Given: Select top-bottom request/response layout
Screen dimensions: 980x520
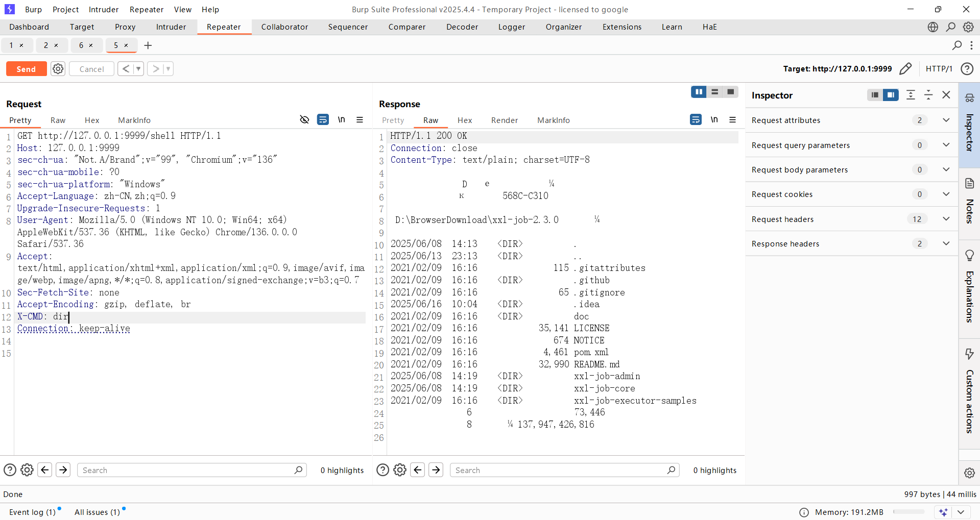Looking at the screenshot, I should [714, 92].
